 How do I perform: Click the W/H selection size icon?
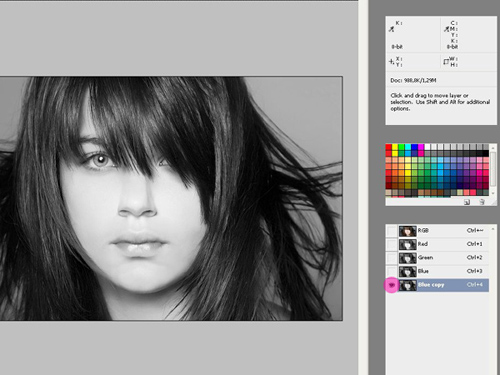click(446, 62)
